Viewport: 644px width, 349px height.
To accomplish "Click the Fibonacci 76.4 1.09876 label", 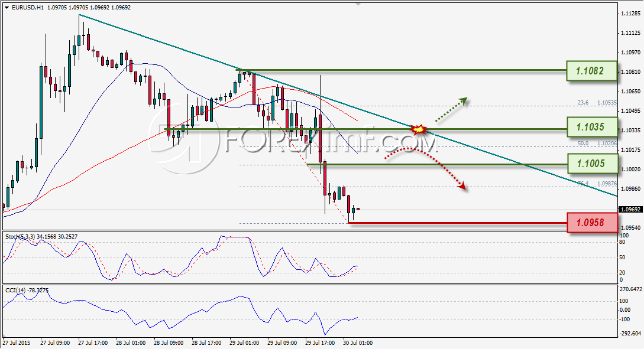I will click(x=597, y=183).
